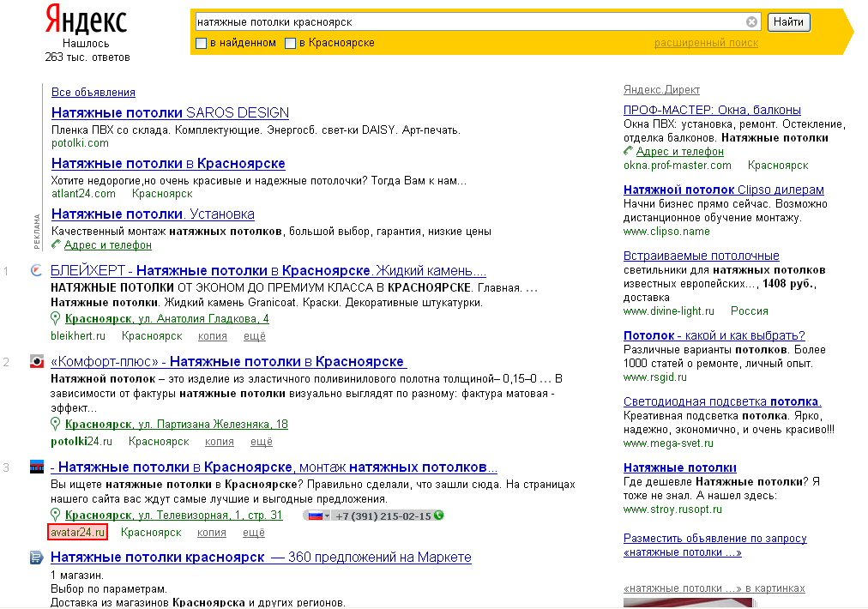Screen dimensions: 868x609
Task: Open the "Все объявления" link
Action: (x=93, y=93)
